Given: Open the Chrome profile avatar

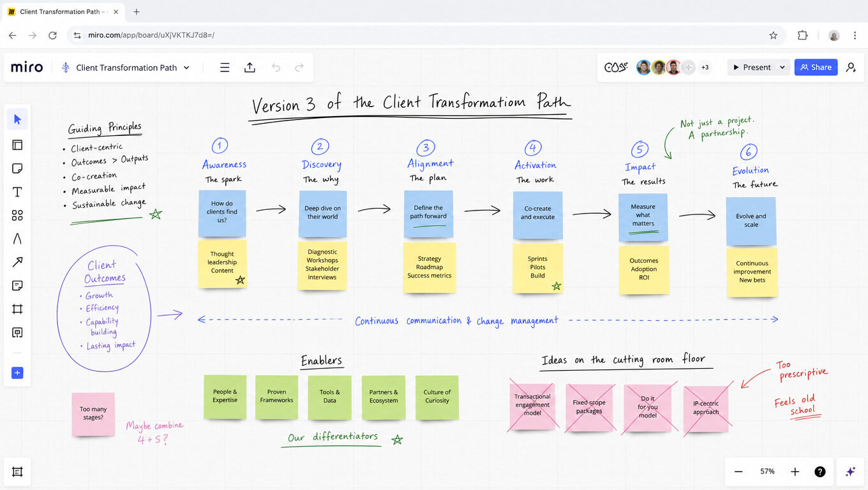Looking at the screenshot, I should (x=834, y=35).
